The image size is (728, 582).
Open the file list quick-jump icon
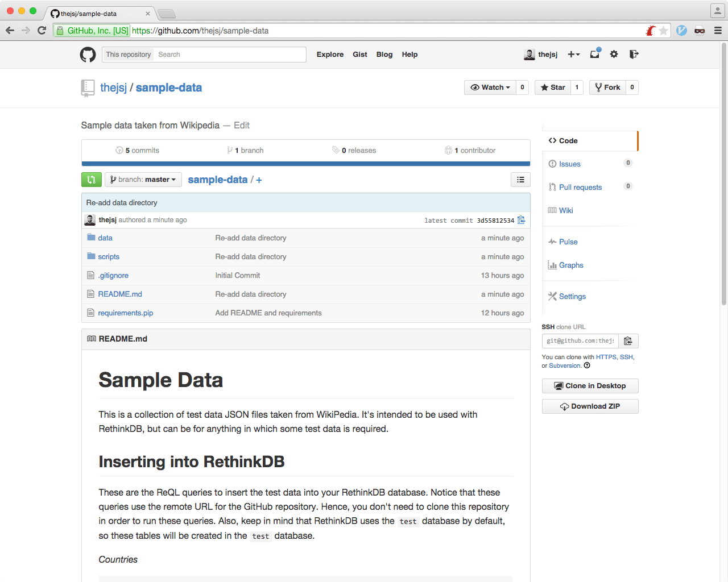click(520, 180)
